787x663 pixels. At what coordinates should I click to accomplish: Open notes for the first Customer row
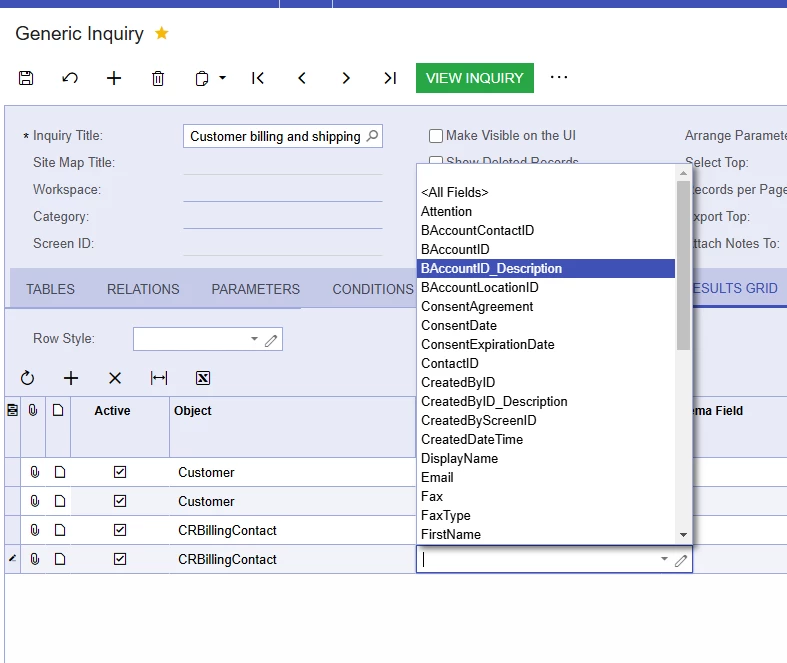(x=60, y=472)
